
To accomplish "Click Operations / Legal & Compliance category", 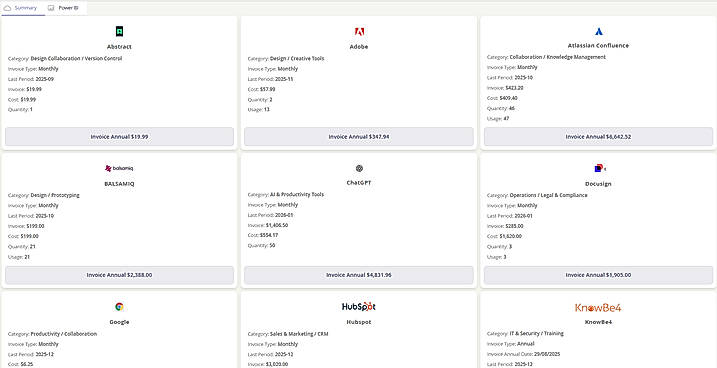I will [x=548, y=195].
